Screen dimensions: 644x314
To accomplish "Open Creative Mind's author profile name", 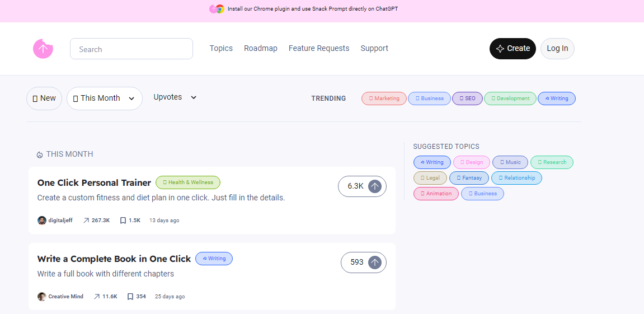I will 65,296.
